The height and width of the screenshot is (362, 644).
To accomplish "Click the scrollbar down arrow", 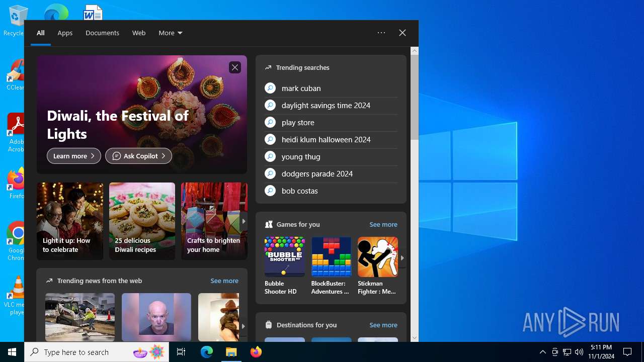I will [x=415, y=338].
